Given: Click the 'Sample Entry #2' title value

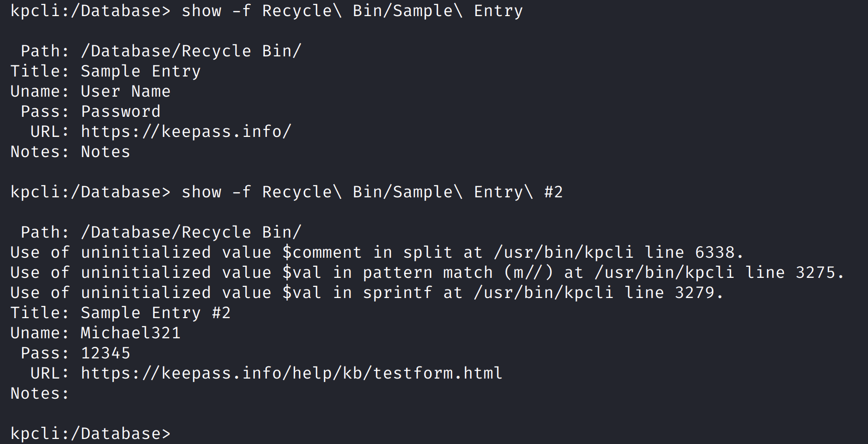Looking at the screenshot, I should click(156, 313).
